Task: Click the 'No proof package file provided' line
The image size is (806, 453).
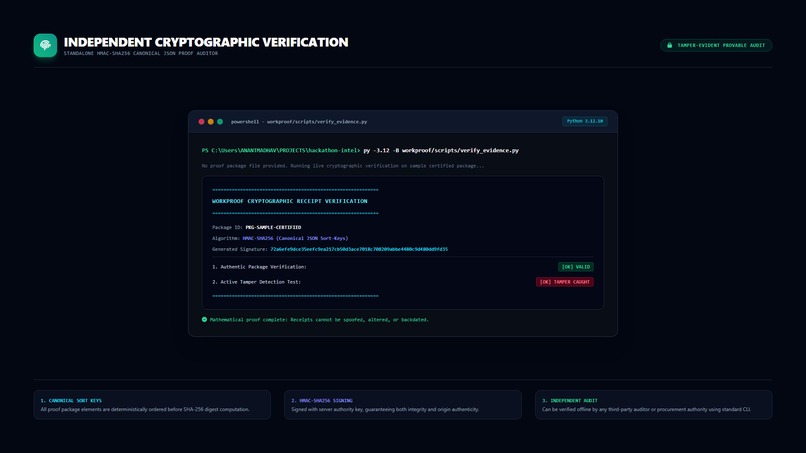Action: click(343, 166)
